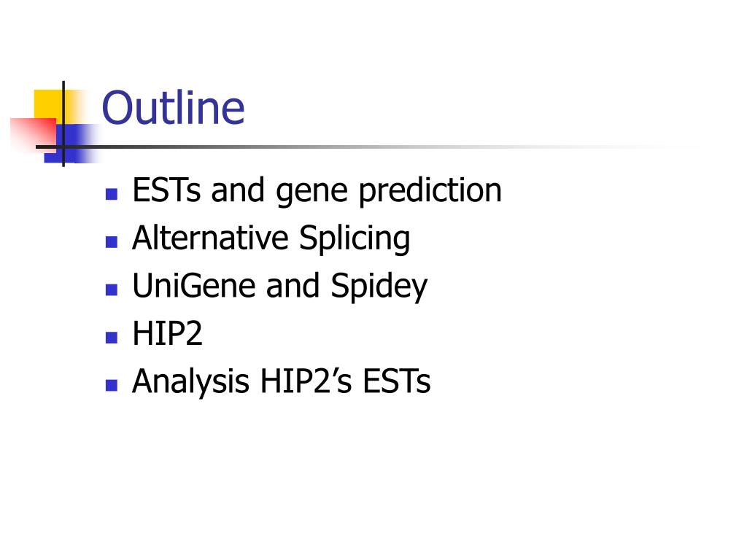Select the "Alternative Splicing" bullet text
This screenshot has width=747, height=560.
click(x=271, y=239)
